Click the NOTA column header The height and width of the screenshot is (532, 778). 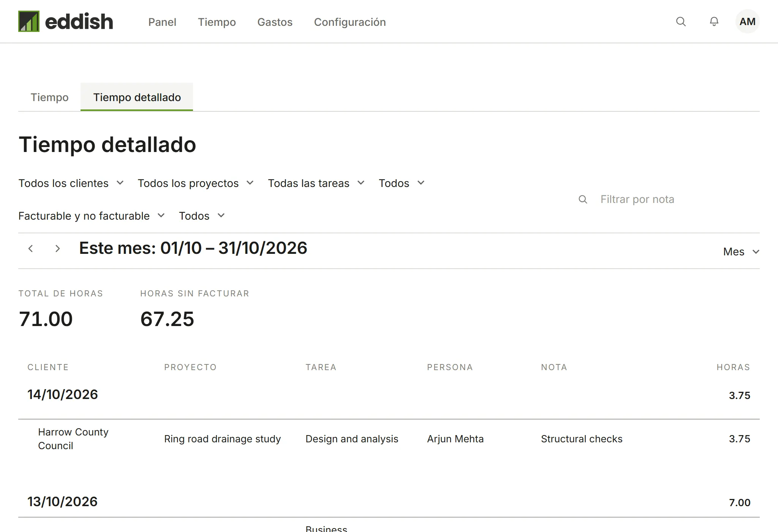click(x=554, y=367)
